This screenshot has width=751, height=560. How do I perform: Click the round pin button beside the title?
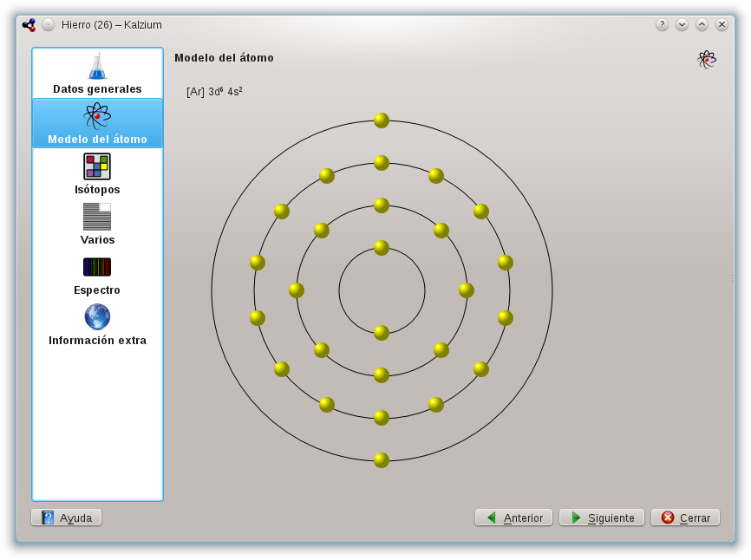pyautogui.click(x=48, y=25)
